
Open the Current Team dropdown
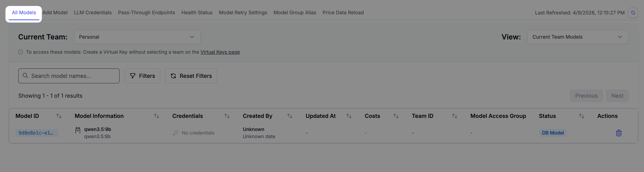(x=137, y=37)
